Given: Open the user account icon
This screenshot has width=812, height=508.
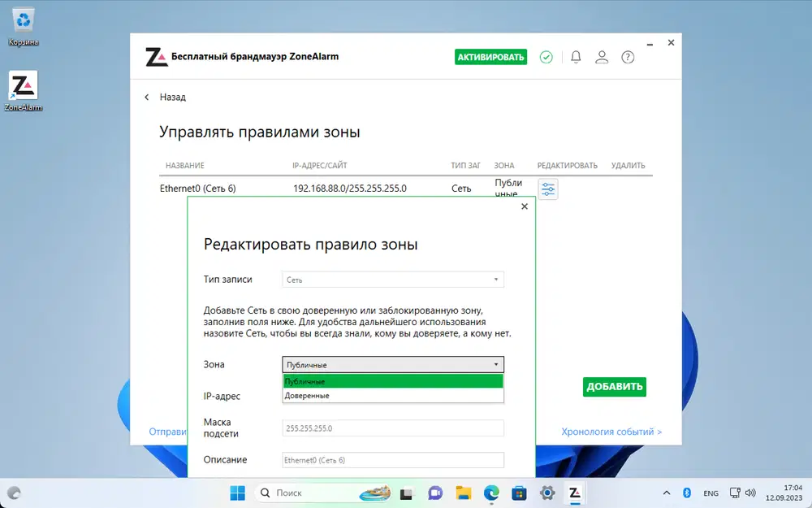Looking at the screenshot, I should click(602, 57).
